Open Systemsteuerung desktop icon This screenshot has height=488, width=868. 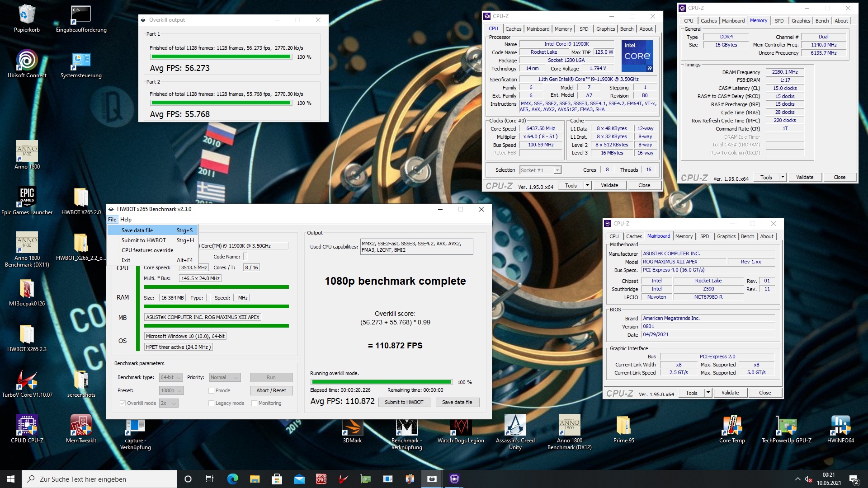[81, 64]
